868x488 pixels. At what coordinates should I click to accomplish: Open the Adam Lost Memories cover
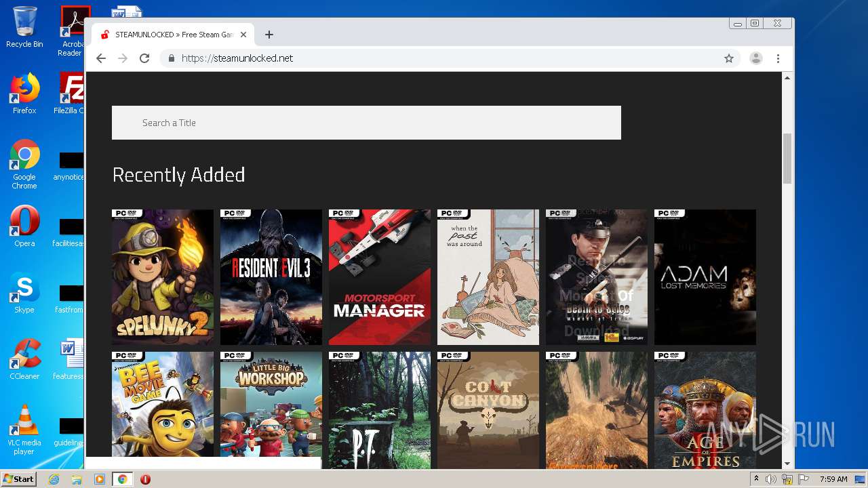pos(705,277)
